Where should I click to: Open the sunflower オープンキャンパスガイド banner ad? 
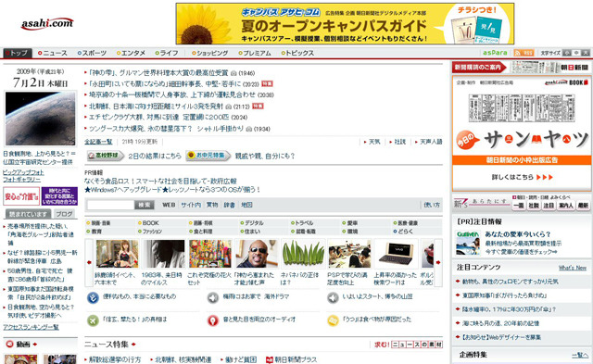345,23
